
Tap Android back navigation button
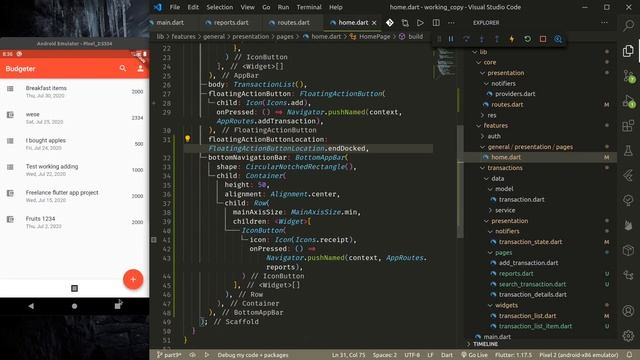tap(31, 306)
